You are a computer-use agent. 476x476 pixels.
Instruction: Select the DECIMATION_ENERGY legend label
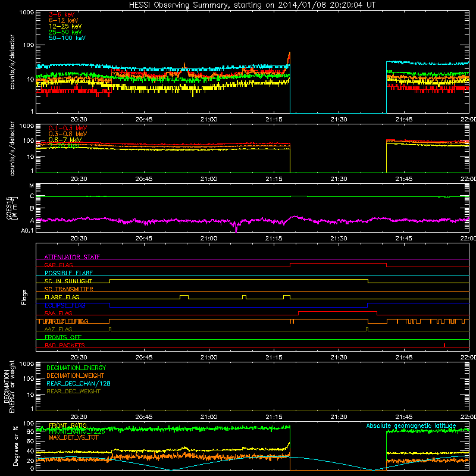pyautogui.click(x=76, y=368)
